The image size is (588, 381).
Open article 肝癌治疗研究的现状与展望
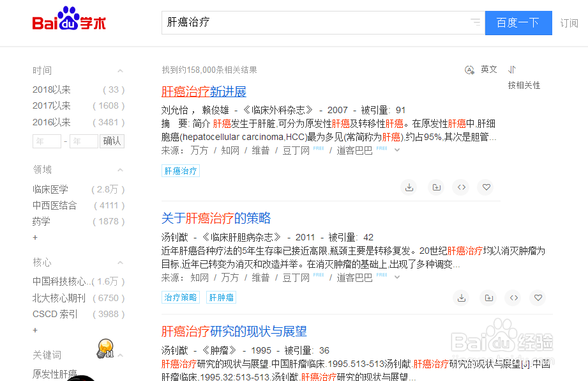[234, 331]
